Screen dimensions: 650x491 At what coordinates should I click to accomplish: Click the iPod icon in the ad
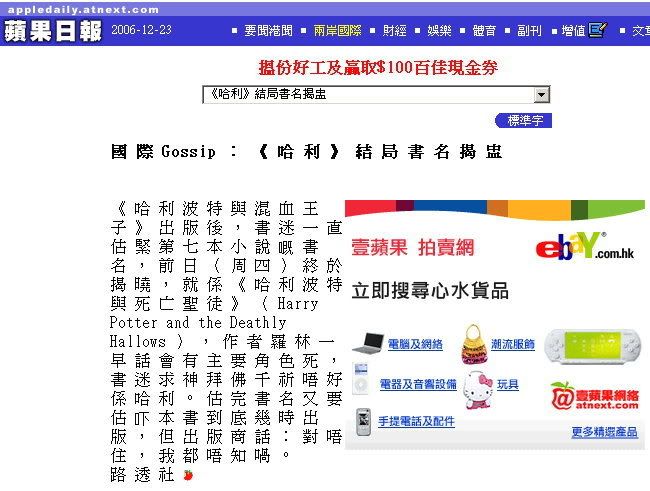coord(361,378)
